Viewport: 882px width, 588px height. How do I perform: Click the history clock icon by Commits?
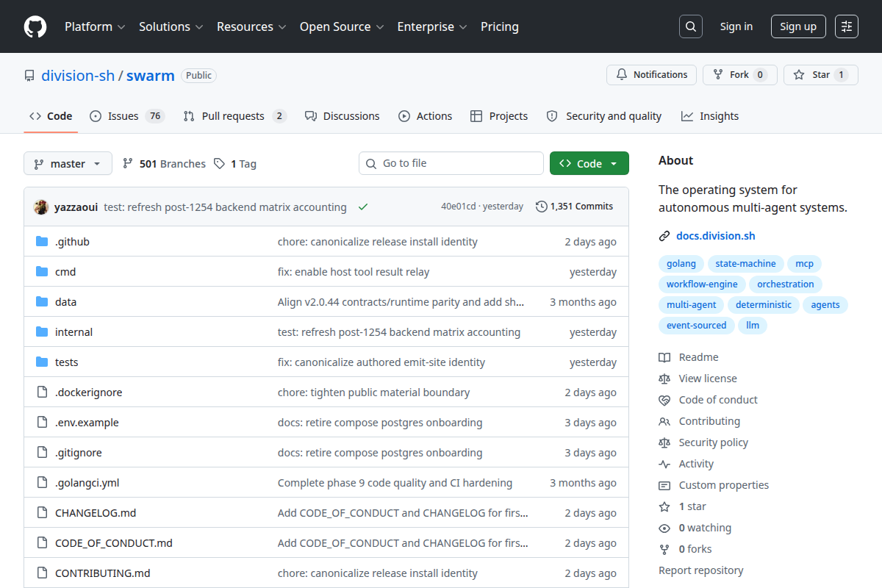(x=542, y=207)
